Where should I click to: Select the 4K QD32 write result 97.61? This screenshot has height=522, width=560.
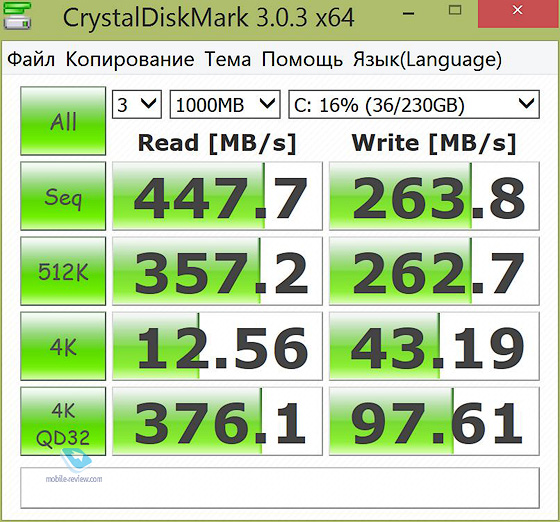434,421
